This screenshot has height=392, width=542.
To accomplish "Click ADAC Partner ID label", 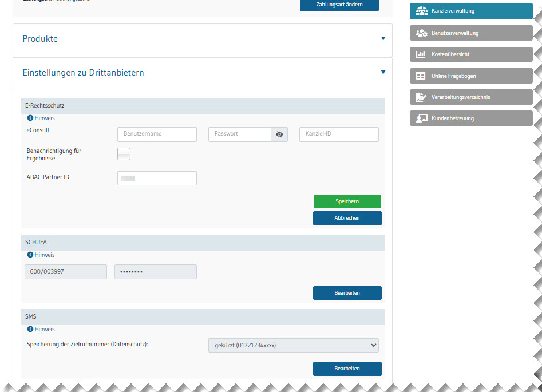I will click(x=48, y=177).
